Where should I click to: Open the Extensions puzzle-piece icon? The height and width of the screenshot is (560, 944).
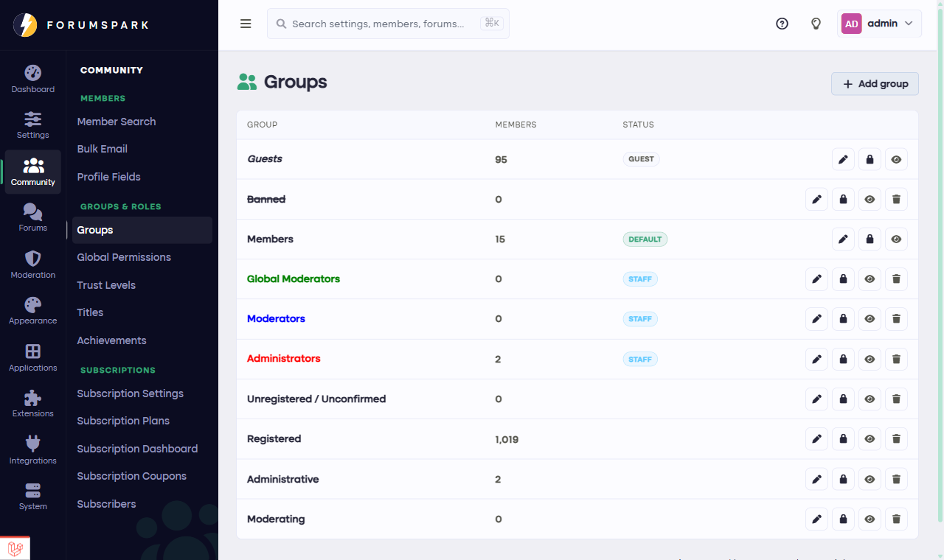33,398
